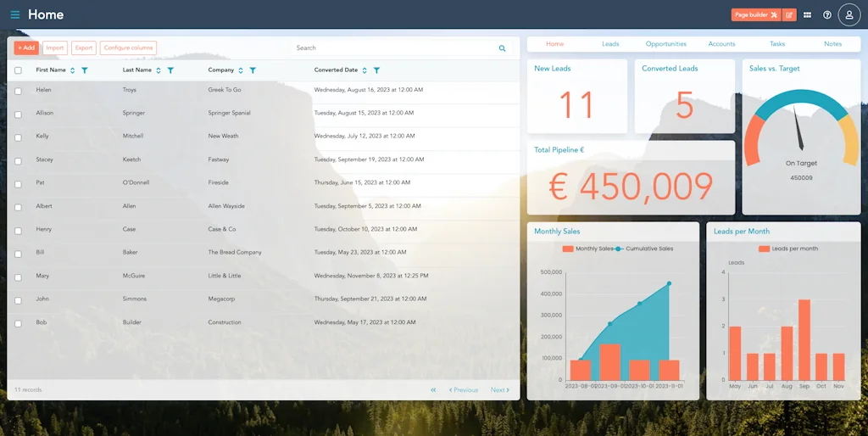Click the 2023-09-01 Monthly Sales bar
The image size is (868, 436).
point(609,361)
